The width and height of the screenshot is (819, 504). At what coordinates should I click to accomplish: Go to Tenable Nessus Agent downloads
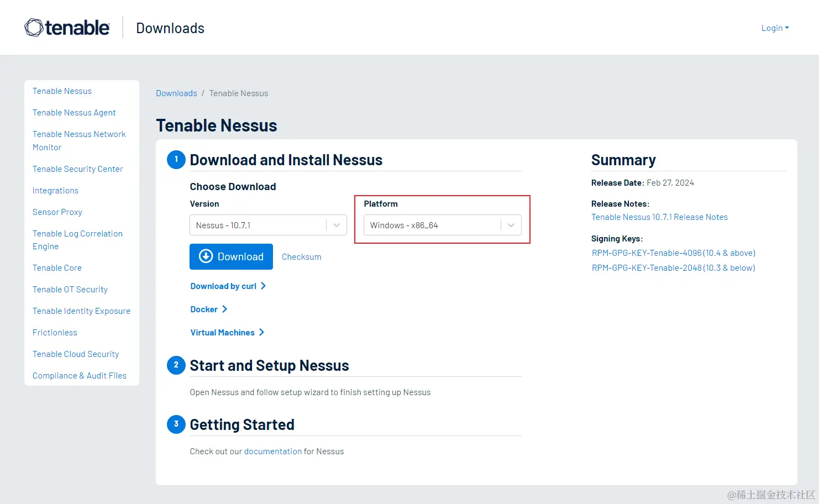pyautogui.click(x=74, y=113)
